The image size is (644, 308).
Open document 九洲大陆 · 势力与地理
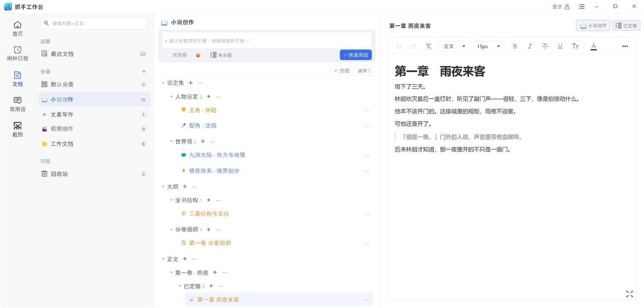click(x=217, y=155)
